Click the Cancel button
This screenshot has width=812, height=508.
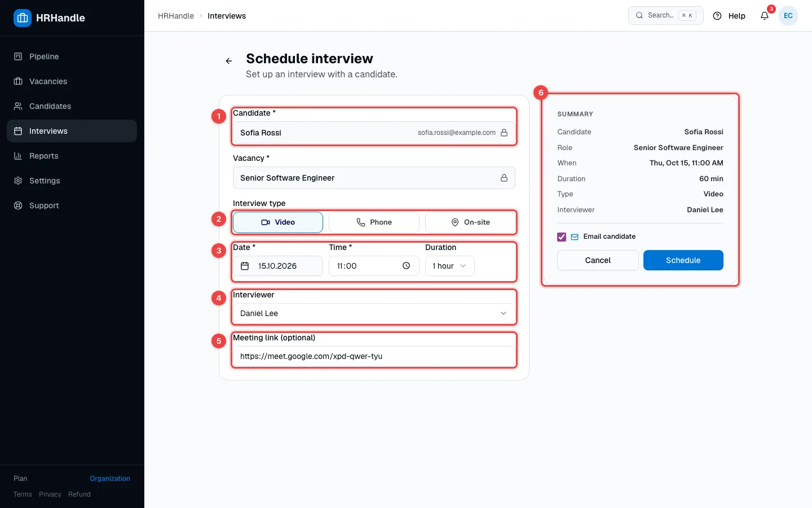tap(598, 260)
